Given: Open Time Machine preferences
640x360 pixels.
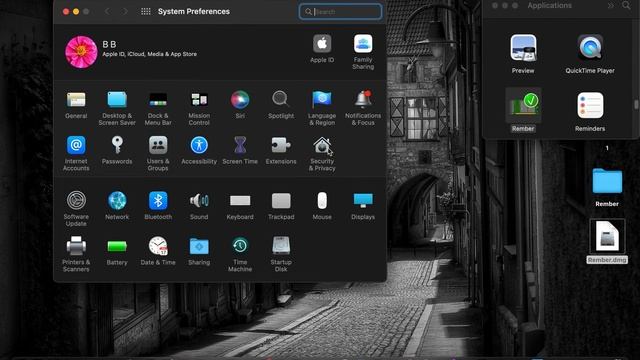Looking at the screenshot, I should pos(240,254).
